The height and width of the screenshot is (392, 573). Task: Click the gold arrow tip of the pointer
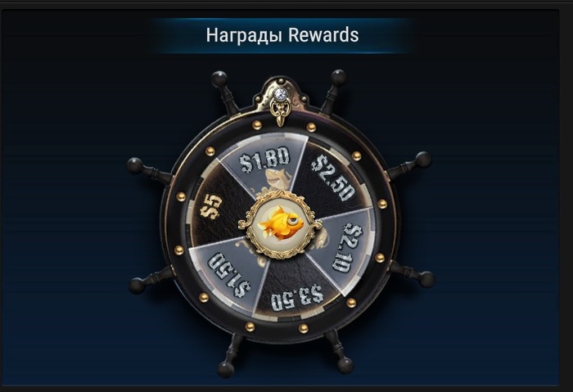pyautogui.click(x=280, y=121)
